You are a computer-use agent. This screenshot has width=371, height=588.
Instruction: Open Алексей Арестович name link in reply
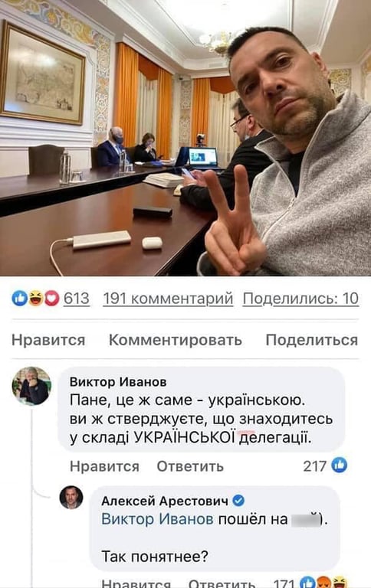click(165, 501)
